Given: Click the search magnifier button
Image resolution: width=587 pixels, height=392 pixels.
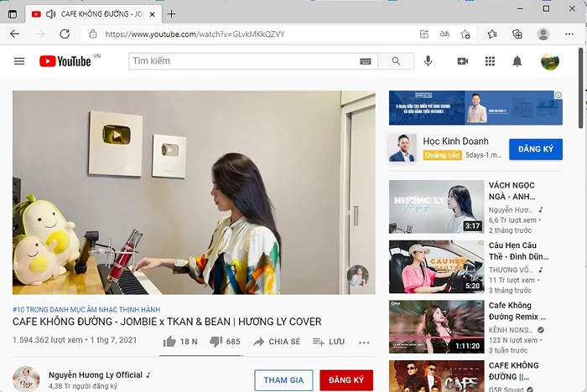Looking at the screenshot, I should tap(396, 61).
